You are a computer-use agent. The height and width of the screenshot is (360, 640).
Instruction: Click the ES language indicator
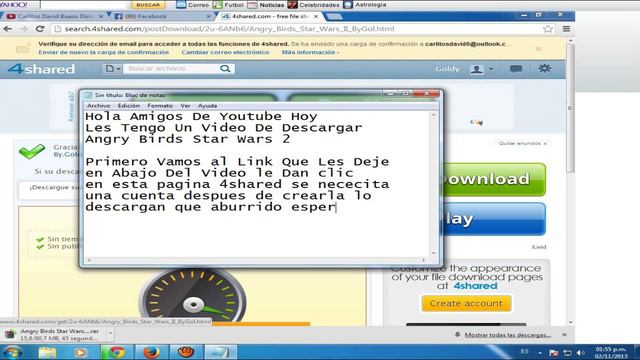524,351
